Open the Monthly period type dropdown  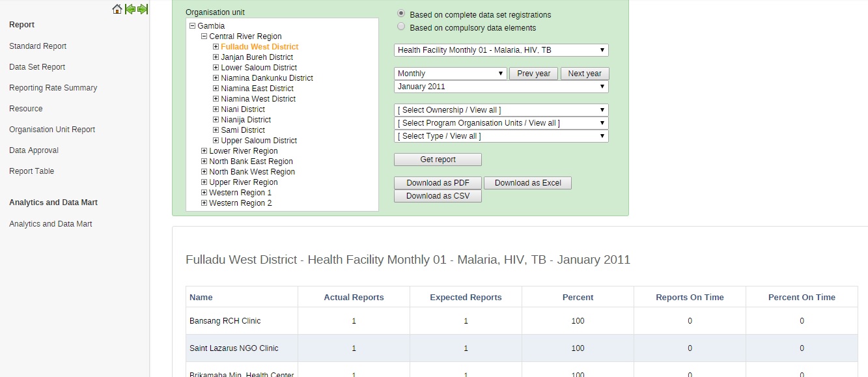tap(450, 74)
